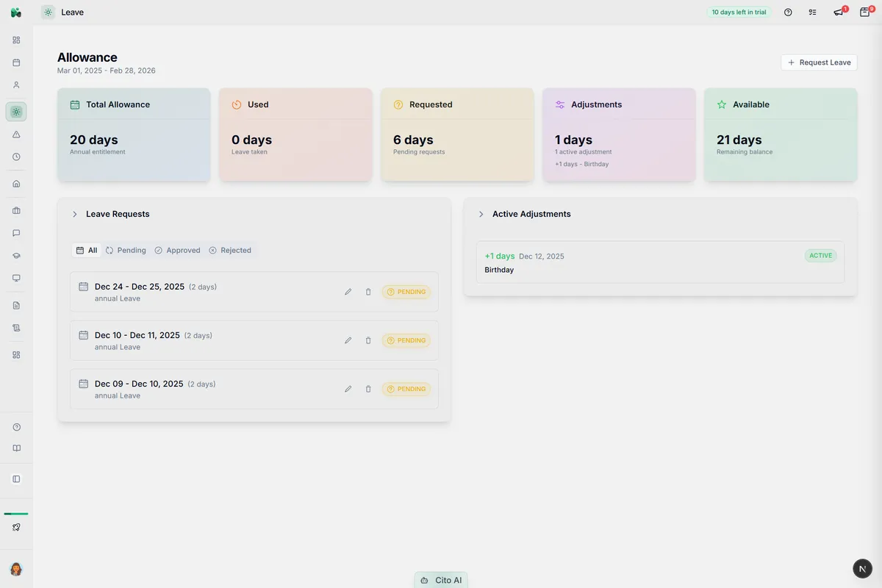This screenshot has width=882, height=588.
Task: Collapse the Active Adjustments section chevron
Action: tap(481, 214)
